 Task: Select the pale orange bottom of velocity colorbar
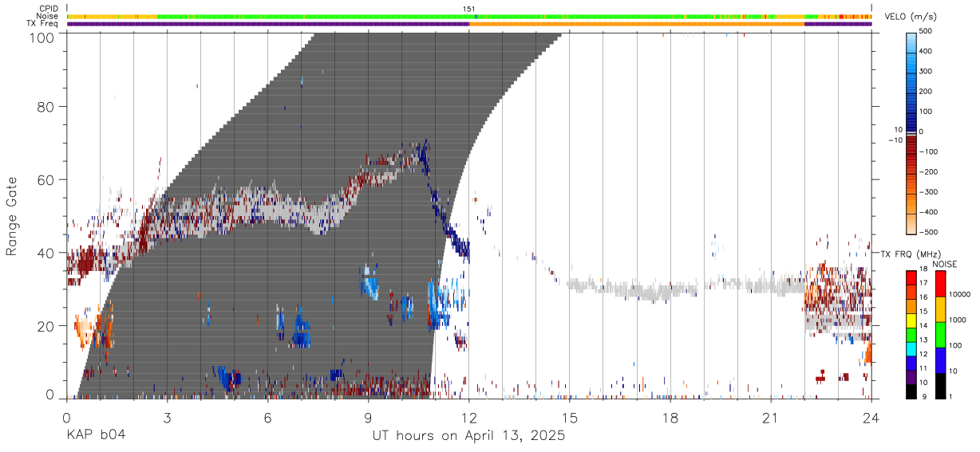[x=911, y=226]
